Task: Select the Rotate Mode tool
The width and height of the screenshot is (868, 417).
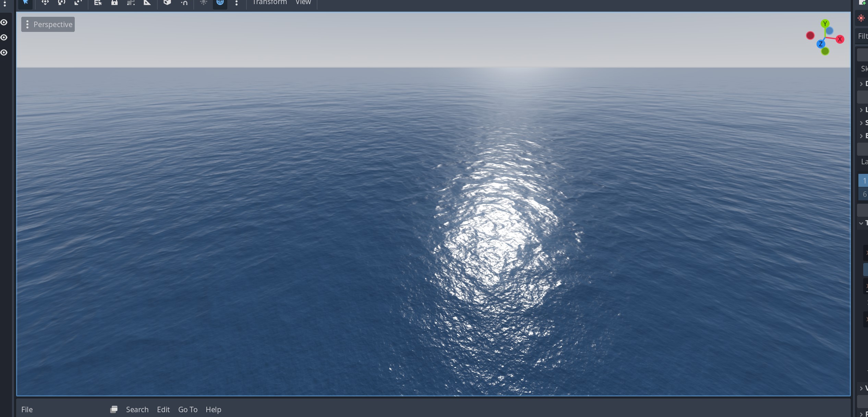Action: pos(62,3)
